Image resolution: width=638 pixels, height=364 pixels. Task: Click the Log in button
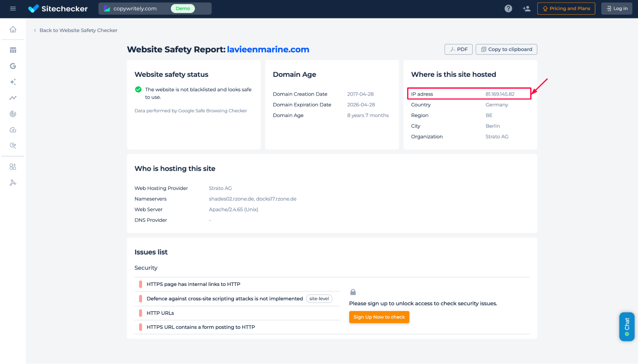(x=616, y=9)
